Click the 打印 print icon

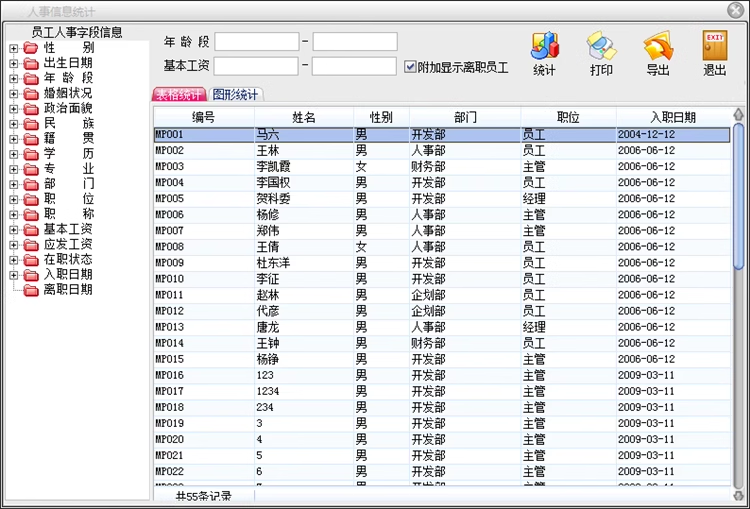click(x=601, y=46)
